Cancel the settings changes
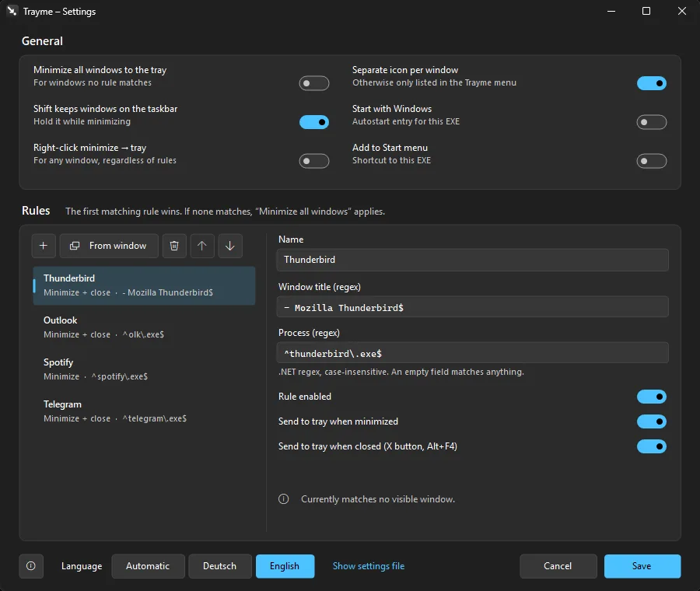 (558, 566)
